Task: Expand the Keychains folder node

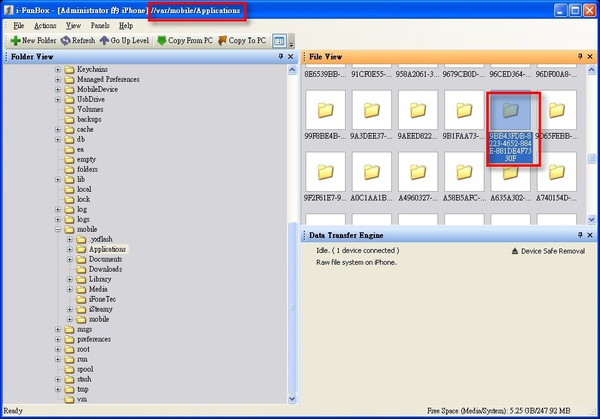Action: click(56, 69)
